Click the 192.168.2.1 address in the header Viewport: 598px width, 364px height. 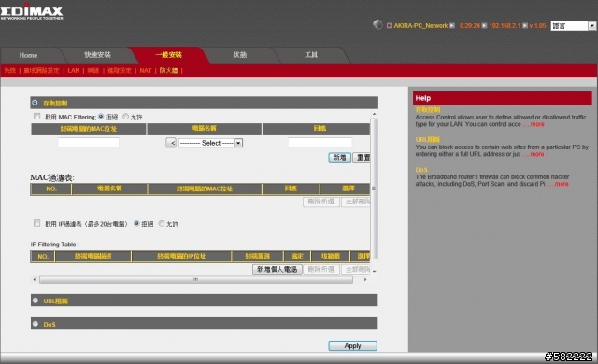point(505,26)
